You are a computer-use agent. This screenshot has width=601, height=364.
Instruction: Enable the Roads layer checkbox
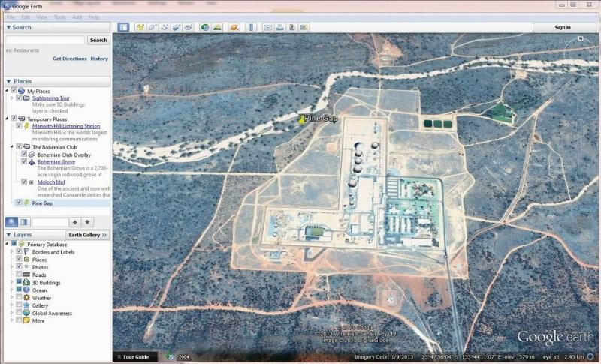point(19,275)
